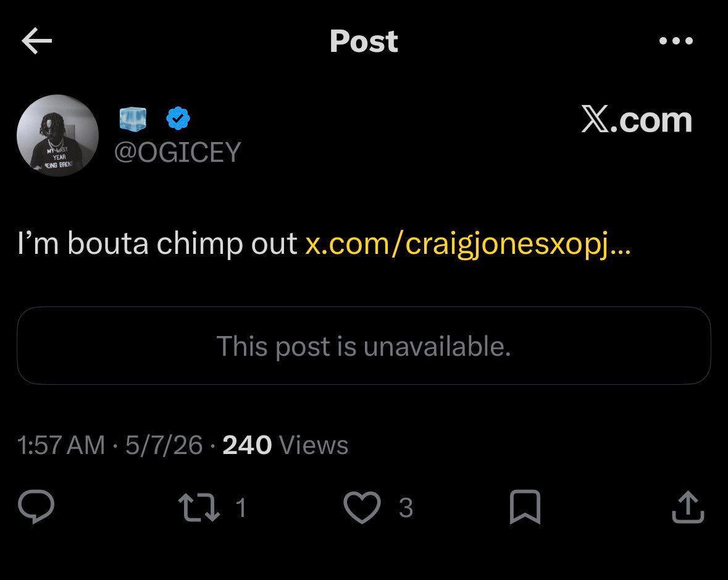728x580 pixels.
Task: Share the post via upload icon
Action: [688, 507]
